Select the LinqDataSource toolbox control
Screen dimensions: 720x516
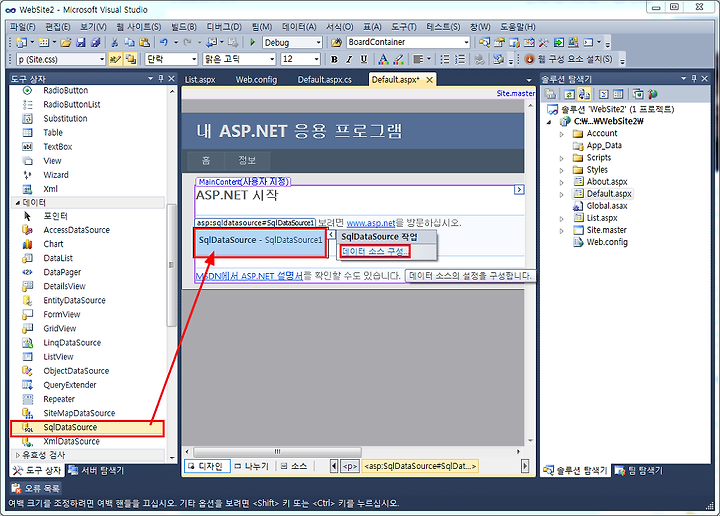[87, 342]
